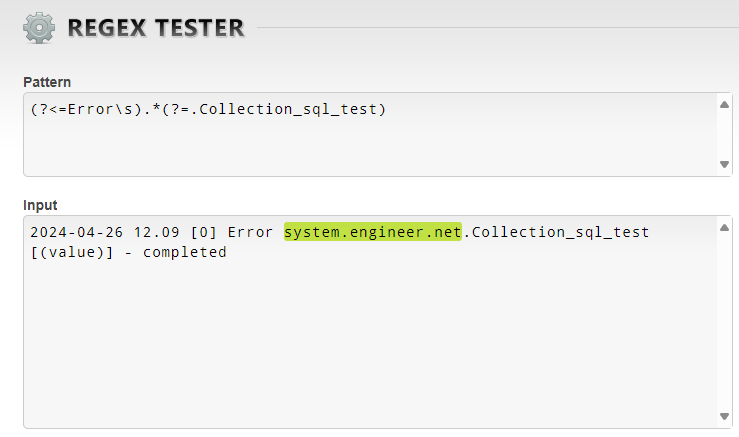Viewport: 739px width, 437px height.
Task: Click the Pattern box scroll-up arrow
Action: pyautogui.click(x=724, y=105)
